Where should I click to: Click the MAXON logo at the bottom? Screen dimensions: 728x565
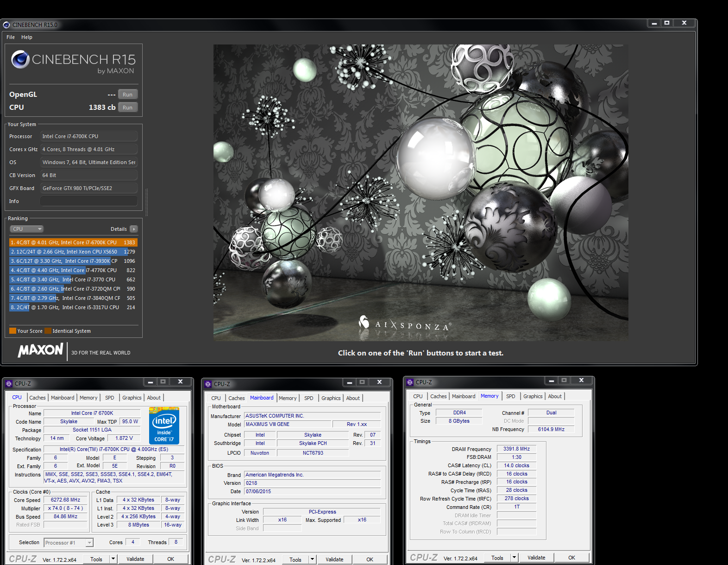click(40, 350)
